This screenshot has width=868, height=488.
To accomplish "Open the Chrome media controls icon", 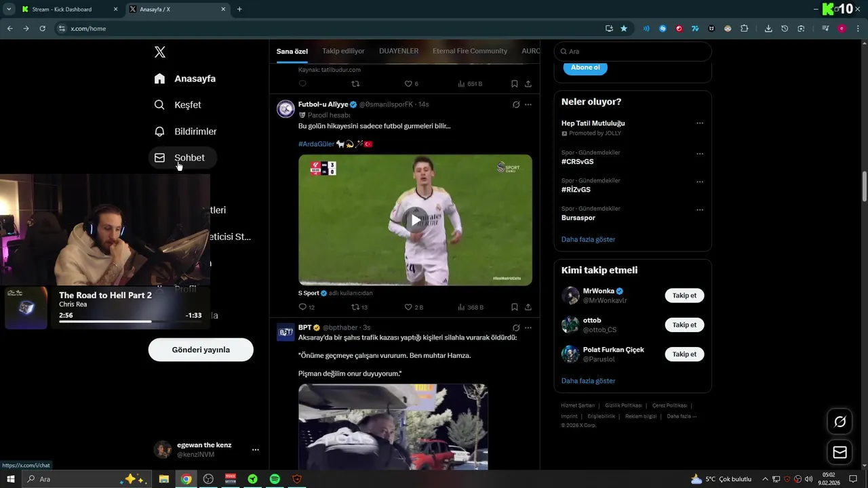I will [x=825, y=28].
